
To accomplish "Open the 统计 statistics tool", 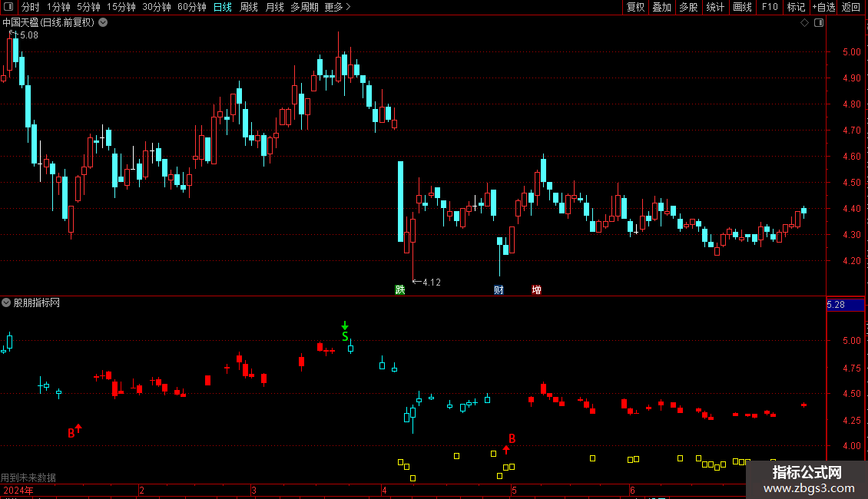I will pyautogui.click(x=715, y=7).
